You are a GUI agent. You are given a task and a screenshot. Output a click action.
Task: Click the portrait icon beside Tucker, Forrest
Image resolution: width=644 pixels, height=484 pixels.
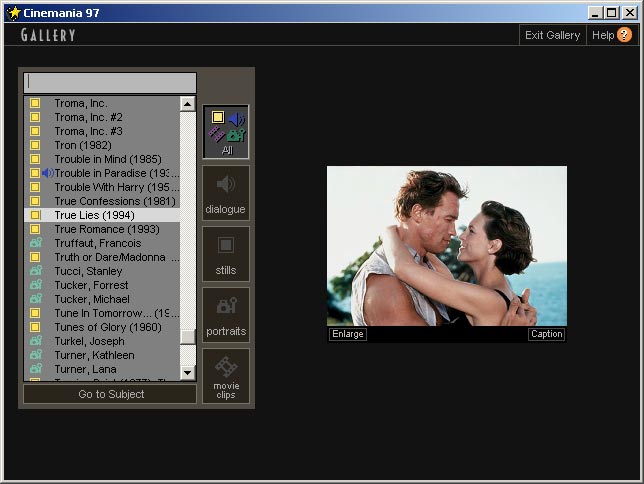pos(36,285)
